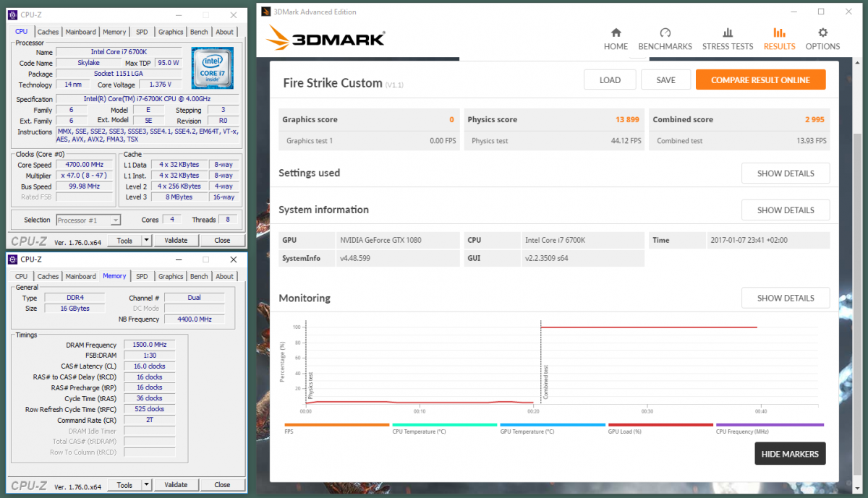Open the Caches tab in the CPU-Z memory window
The height and width of the screenshot is (498, 868).
[48, 276]
